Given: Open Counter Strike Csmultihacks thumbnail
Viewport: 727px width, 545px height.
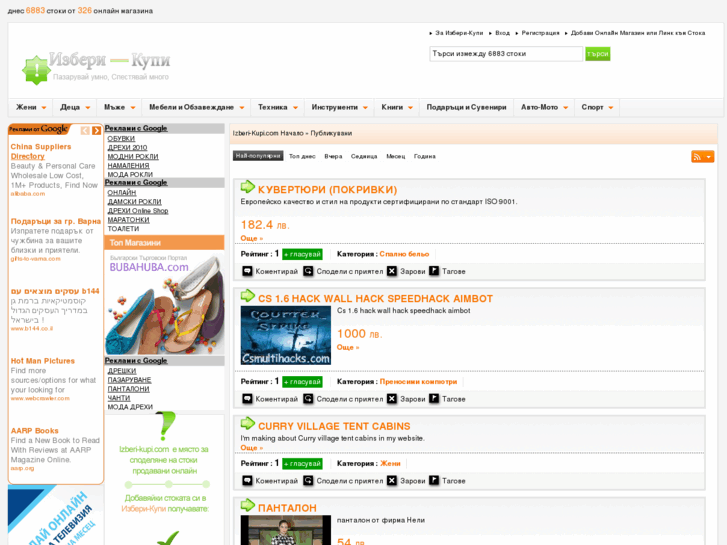Looking at the screenshot, I should click(286, 335).
